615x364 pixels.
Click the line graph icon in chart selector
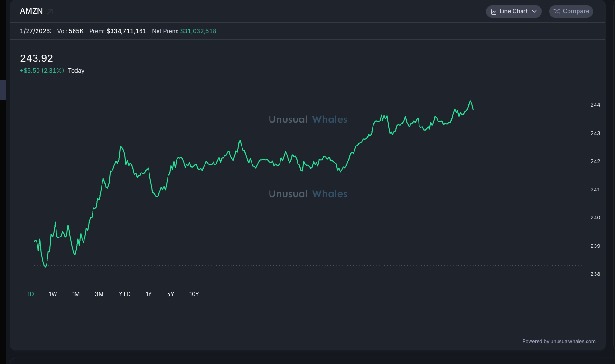click(x=494, y=11)
